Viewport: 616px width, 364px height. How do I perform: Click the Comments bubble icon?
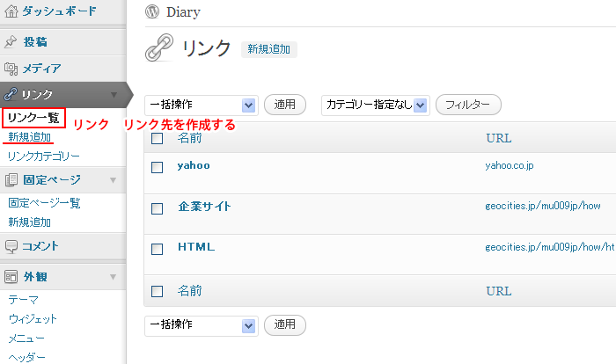(x=11, y=246)
